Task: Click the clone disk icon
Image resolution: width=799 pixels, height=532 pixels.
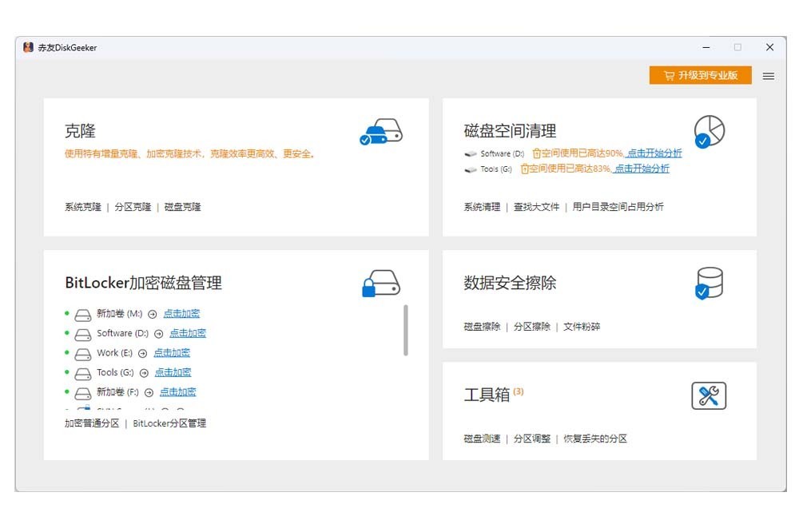Action: [380, 132]
